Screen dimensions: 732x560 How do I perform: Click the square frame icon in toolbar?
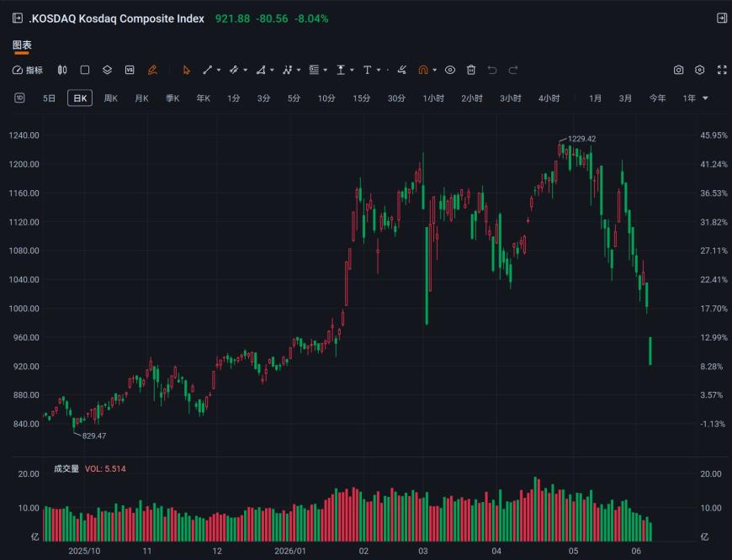[85, 70]
